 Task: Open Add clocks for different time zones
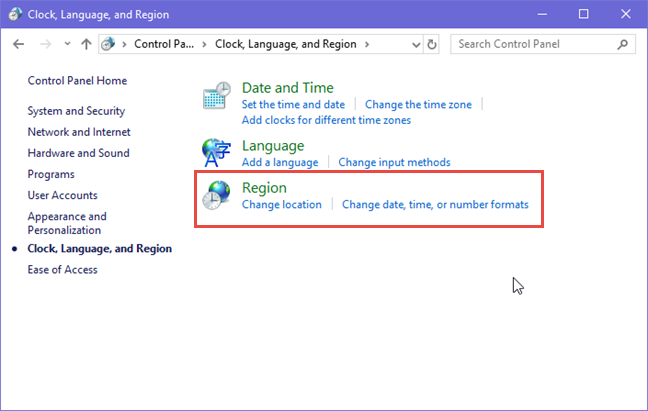[326, 120]
